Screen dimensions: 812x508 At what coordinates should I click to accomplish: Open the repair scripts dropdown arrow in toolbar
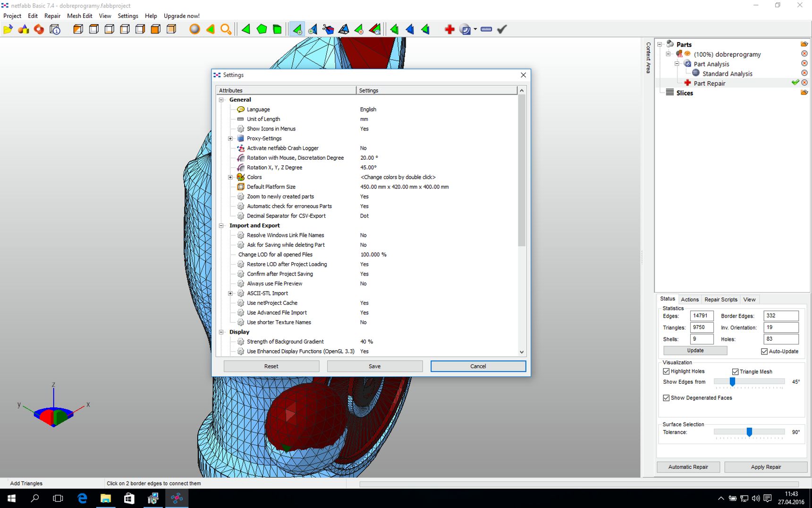[x=475, y=29]
